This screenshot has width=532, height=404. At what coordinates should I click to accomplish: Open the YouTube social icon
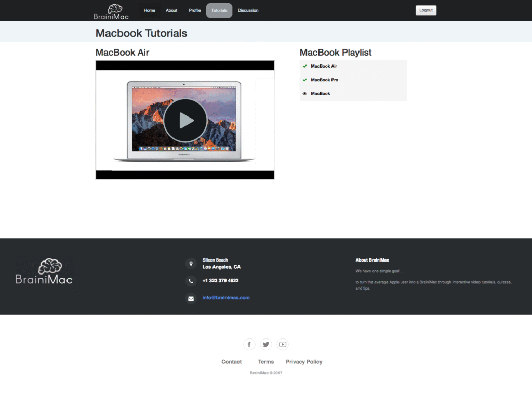(x=282, y=344)
